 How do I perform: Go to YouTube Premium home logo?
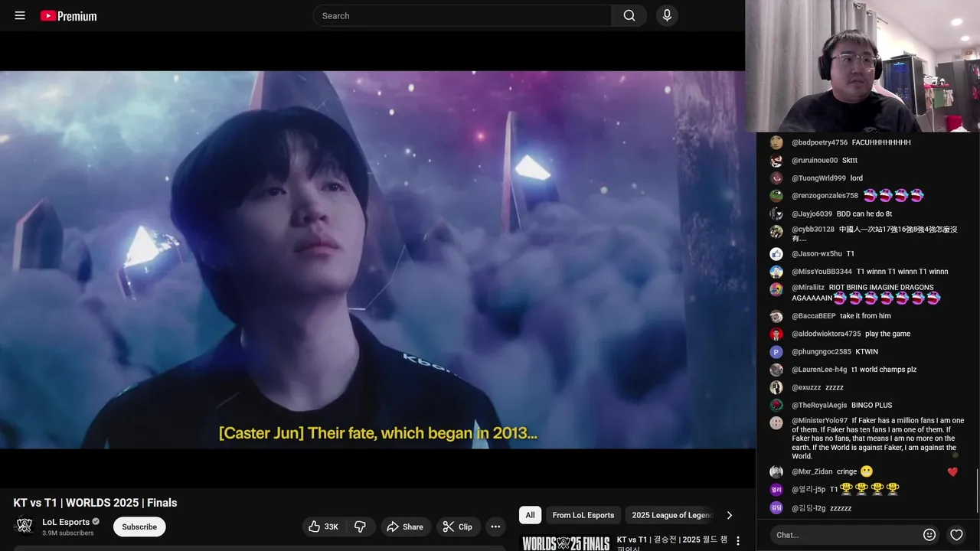pos(69,15)
